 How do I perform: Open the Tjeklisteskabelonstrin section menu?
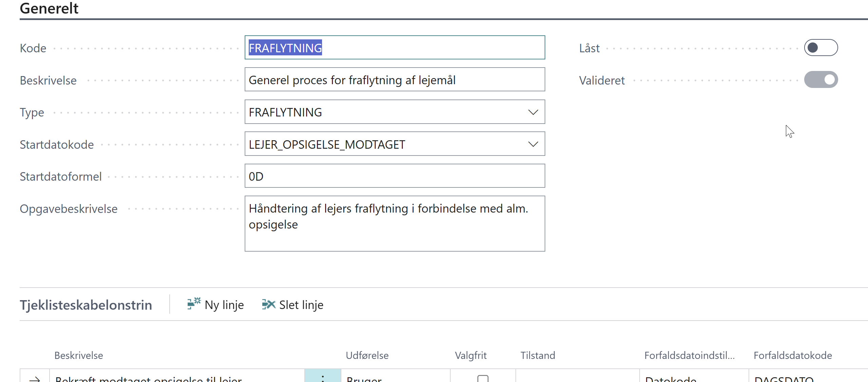(86, 305)
